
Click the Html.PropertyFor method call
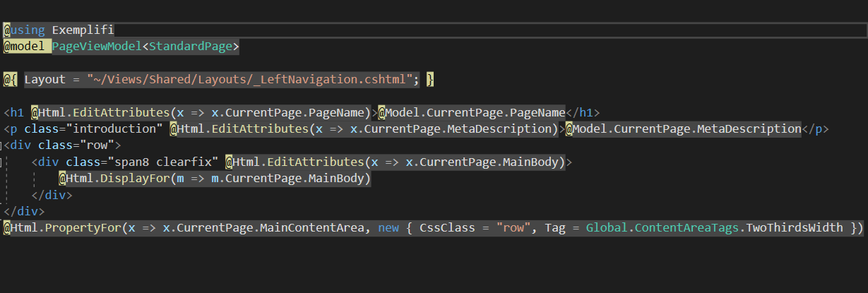(66, 227)
